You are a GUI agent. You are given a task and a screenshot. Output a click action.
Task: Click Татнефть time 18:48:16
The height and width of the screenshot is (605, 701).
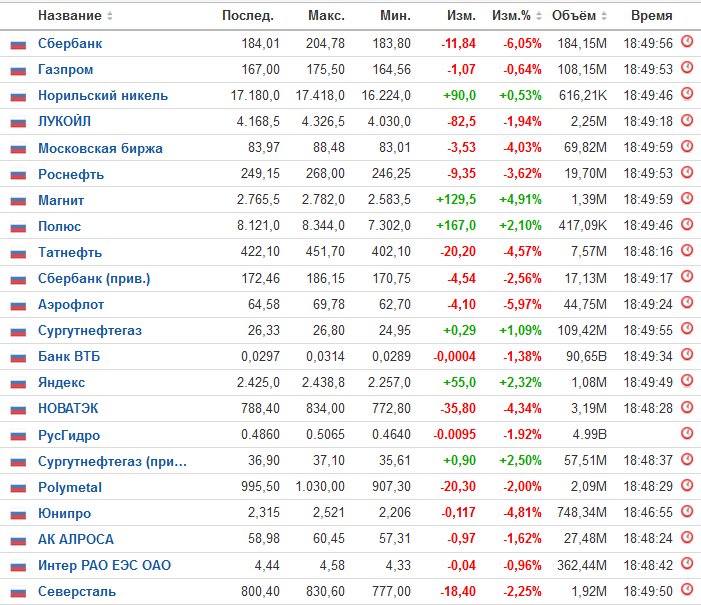tap(648, 251)
